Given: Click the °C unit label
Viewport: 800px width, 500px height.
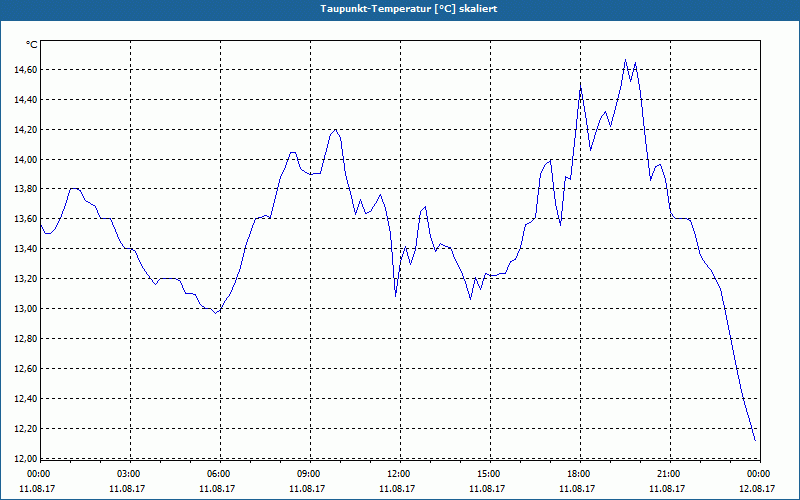Looking at the screenshot, I should [32, 45].
